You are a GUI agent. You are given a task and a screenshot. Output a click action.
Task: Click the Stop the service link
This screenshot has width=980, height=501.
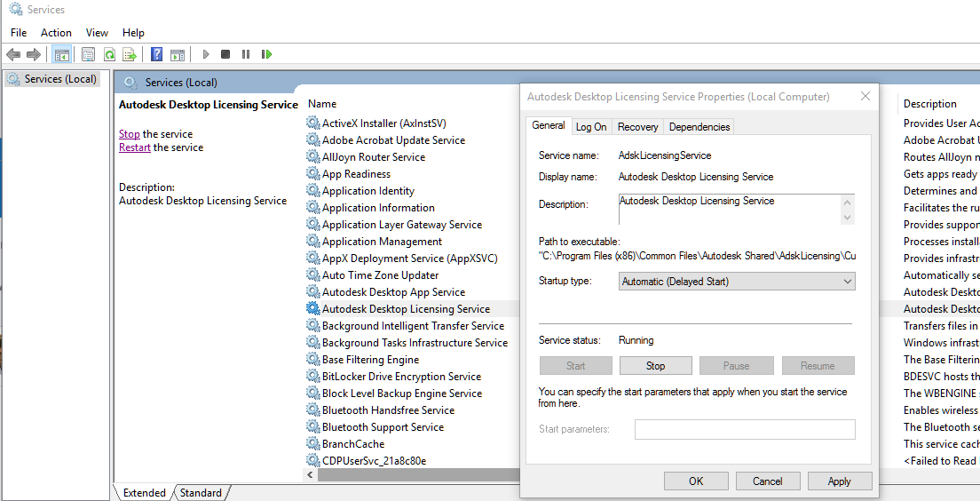[x=130, y=134]
